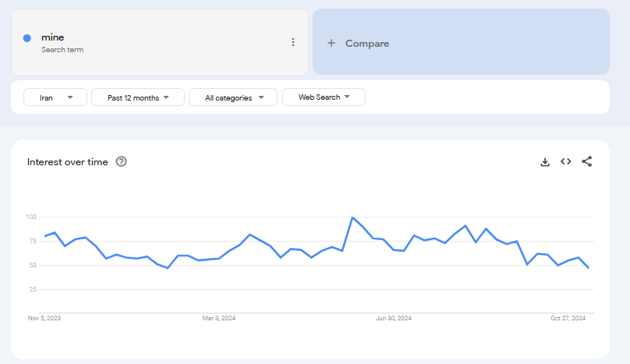Expand the All categories dropdown

coord(232,97)
